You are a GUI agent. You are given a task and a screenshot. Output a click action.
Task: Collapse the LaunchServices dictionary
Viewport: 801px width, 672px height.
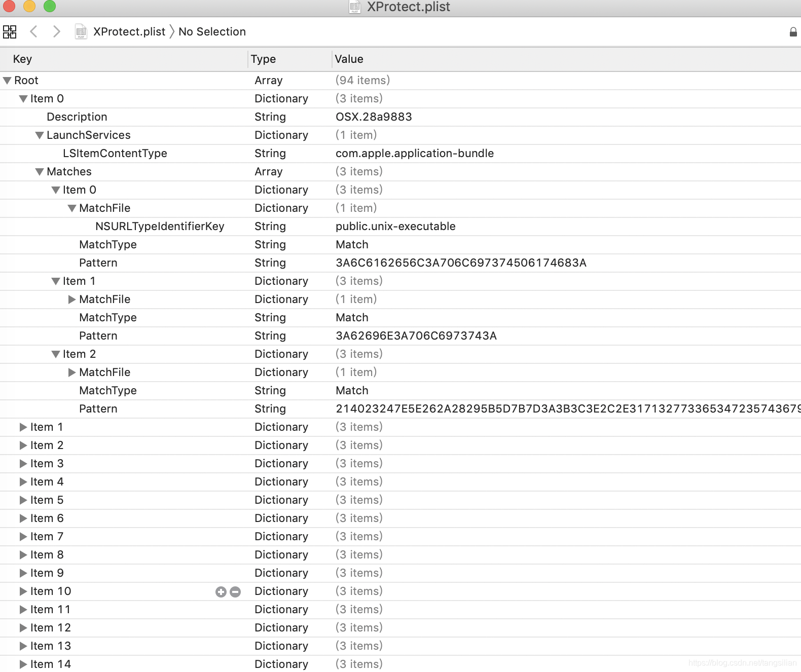40,135
